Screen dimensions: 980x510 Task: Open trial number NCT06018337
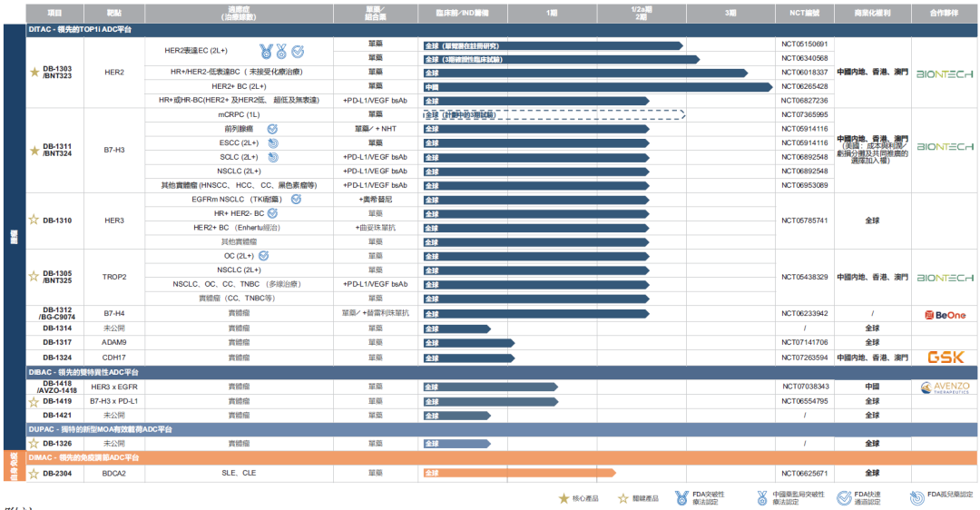coord(804,72)
